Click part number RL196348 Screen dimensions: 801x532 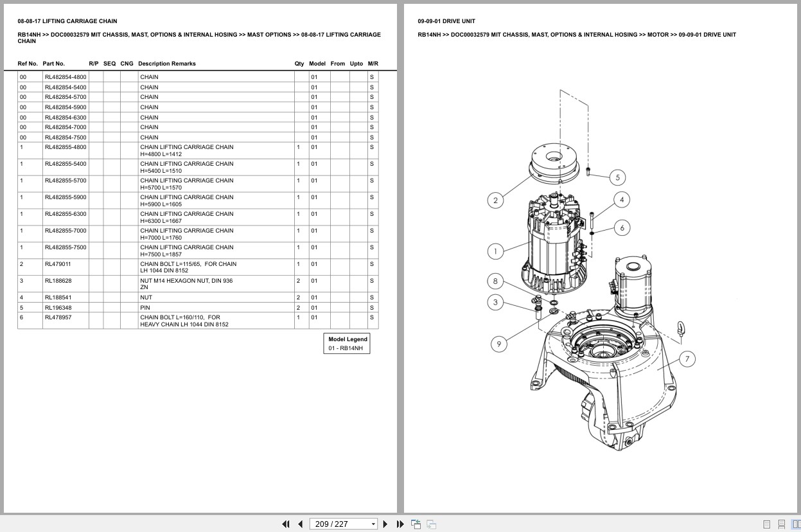(58, 308)
